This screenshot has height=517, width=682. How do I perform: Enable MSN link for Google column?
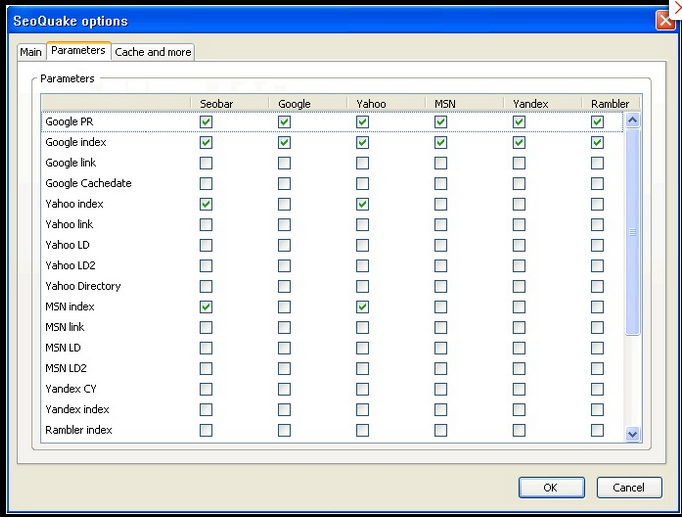tap(284, 327)
